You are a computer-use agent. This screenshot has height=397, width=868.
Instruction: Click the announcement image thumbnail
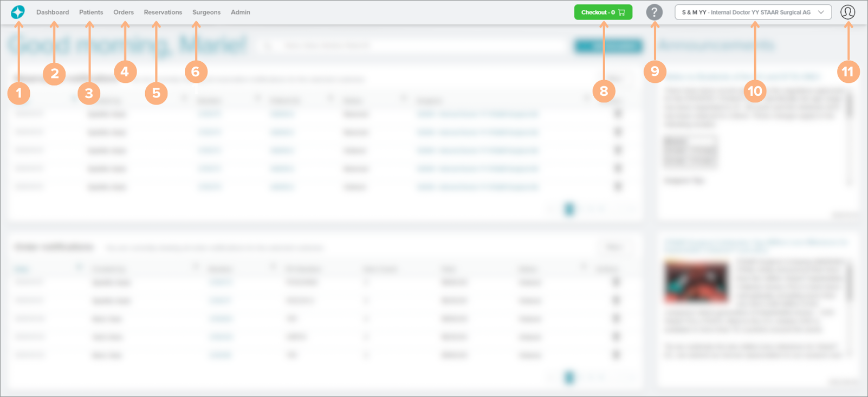coord(696,283)
